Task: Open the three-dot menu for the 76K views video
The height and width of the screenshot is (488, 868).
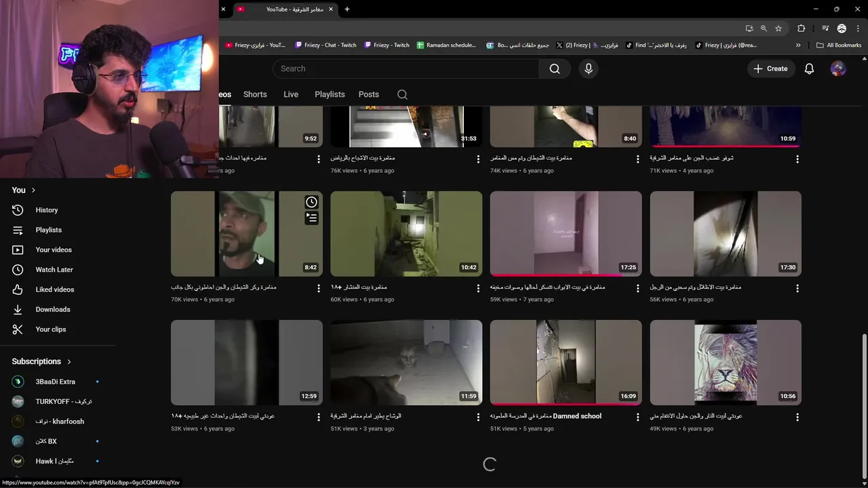Action: point(478,159)
